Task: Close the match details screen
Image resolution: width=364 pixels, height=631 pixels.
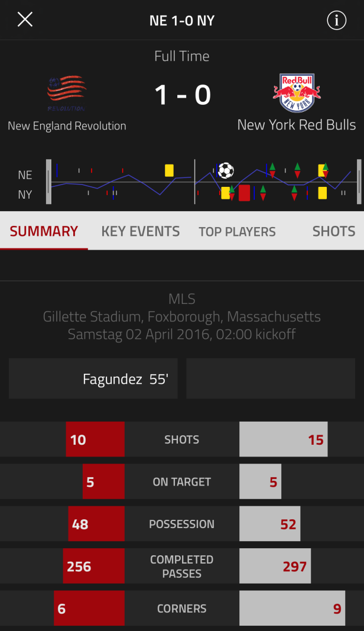Action: (x=25, y=20)
